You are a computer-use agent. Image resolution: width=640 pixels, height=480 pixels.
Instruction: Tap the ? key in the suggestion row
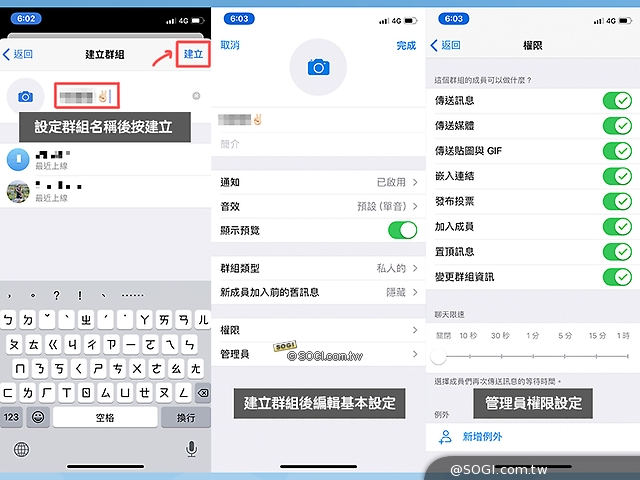pos(56,295)
